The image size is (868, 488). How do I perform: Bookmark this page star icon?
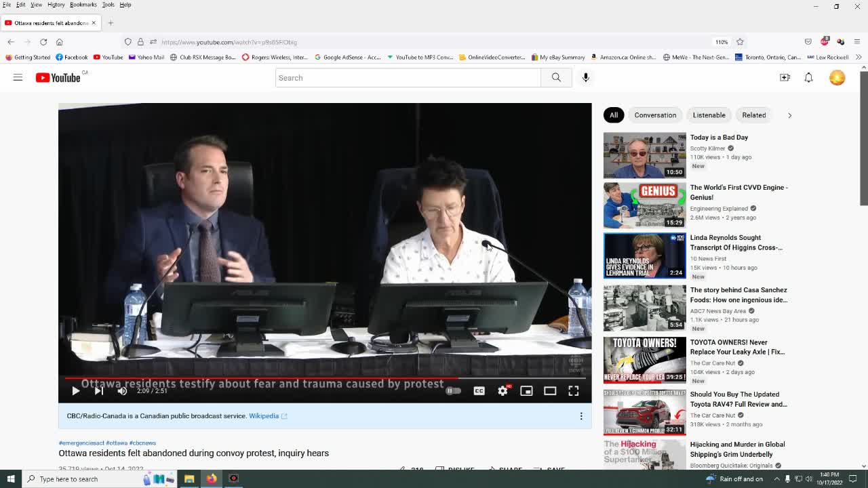tap(740, 42)
